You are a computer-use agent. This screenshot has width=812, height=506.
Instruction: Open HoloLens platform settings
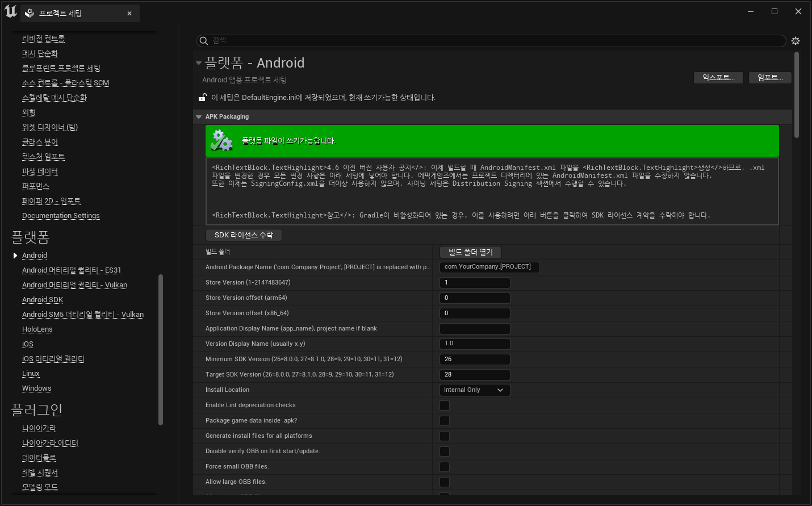coord(37,329)
